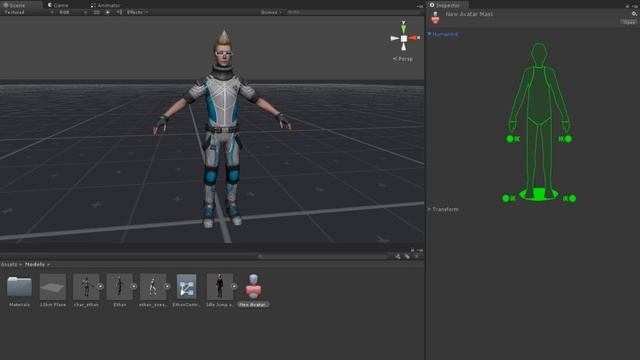
Task: Expand the char_ethan asset arrow
Action: [x=100, y=287]
